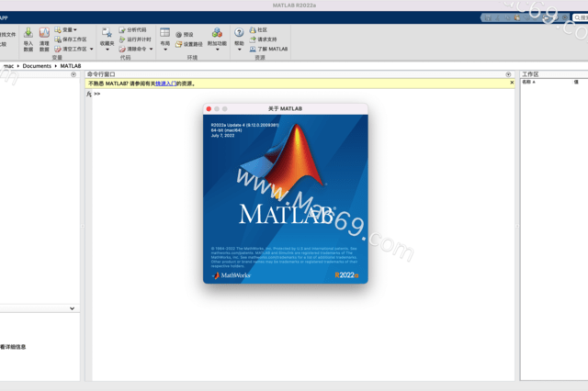This screenshot has height=391, width=588.
Task: Click the 环境 (Environment) section label
Action: pyautogui.click(x=192, y=57)
